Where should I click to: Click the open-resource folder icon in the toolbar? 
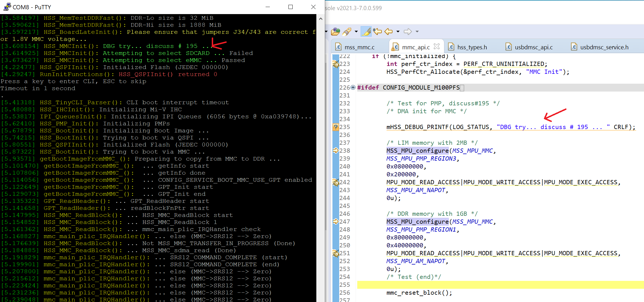(335, 32)
